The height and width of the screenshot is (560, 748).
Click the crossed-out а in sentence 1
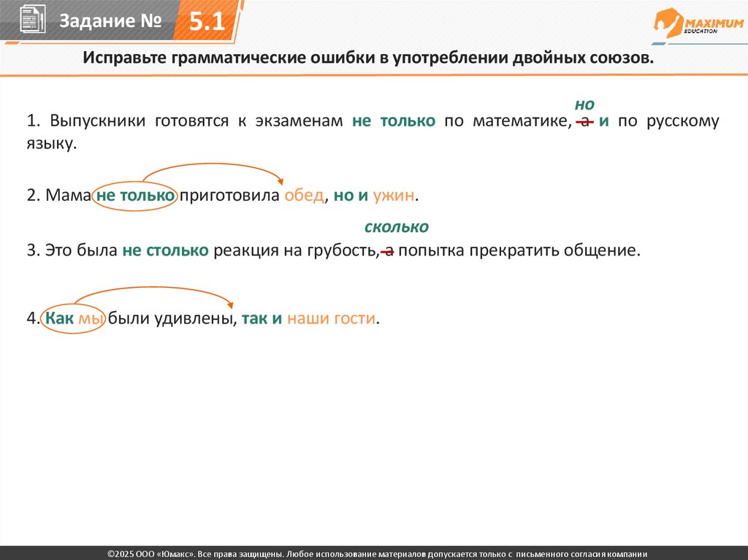pyautogui.click(x=585, y=122)
